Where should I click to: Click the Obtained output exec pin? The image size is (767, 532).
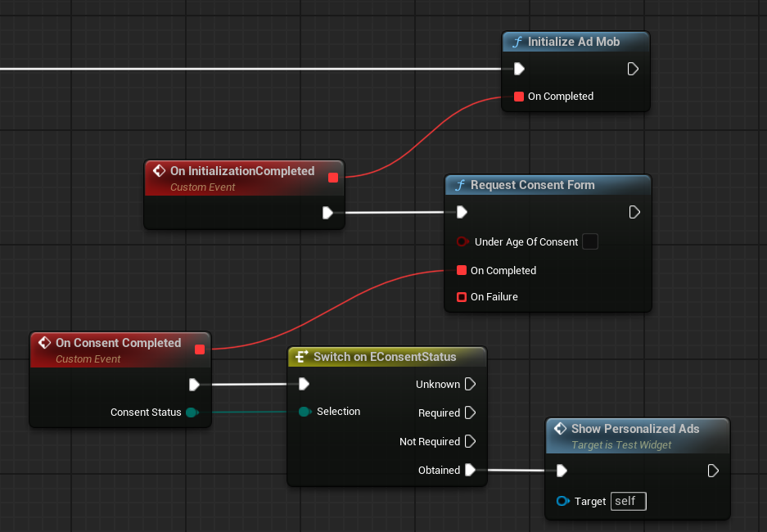(470, 470)
